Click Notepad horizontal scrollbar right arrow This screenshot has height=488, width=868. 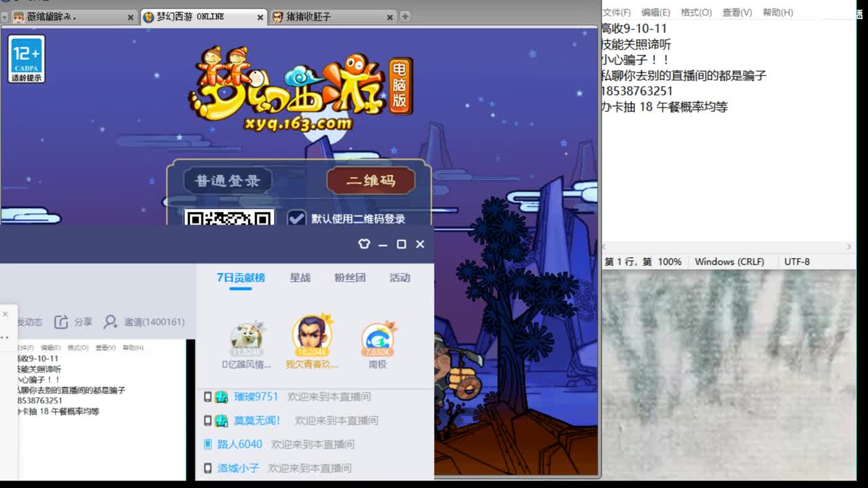tap(850, 247)
